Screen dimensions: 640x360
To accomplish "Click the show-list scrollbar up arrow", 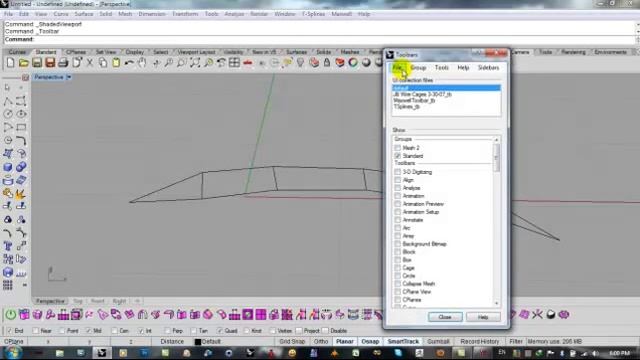I will (497, 140).
